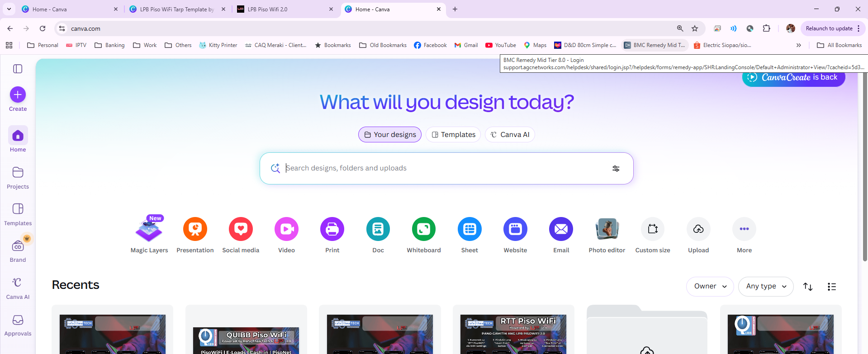Open Projects in Canva sidebar

click(x=18, y=177)
